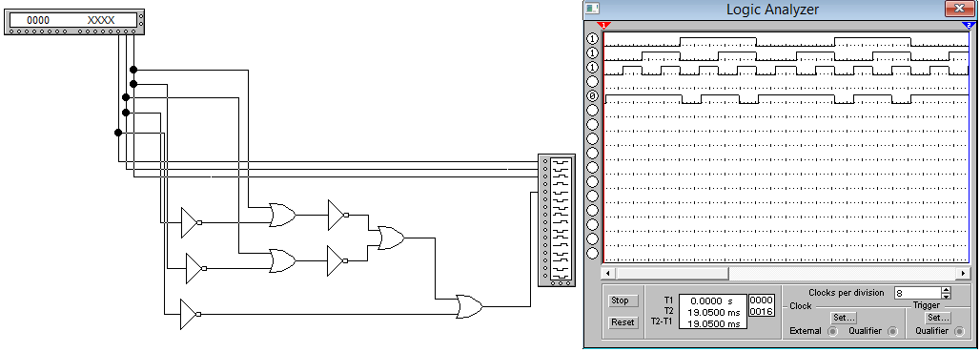
Task: Click the empty channel circle between 1 and 0 indicators
Action: click(x=593, y=82)
